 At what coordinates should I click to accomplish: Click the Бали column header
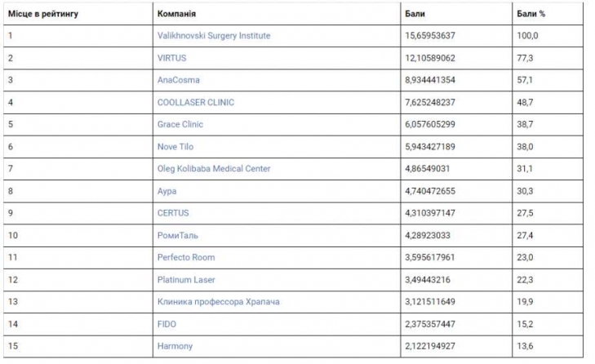point(415,14)
